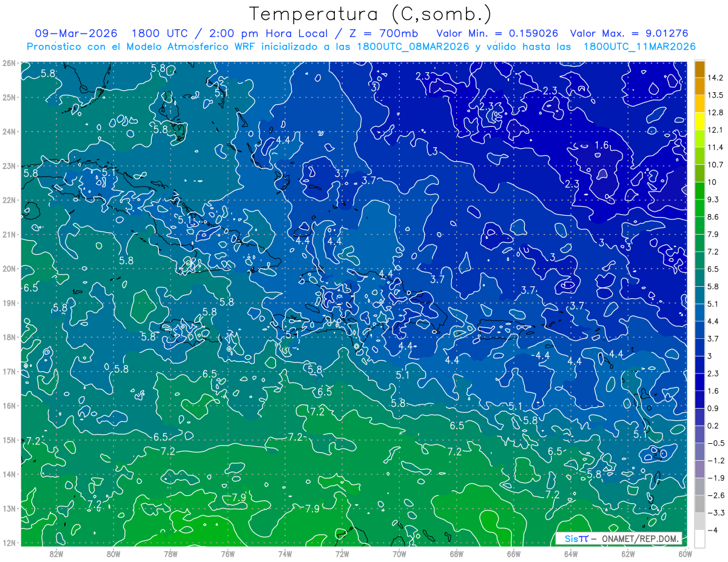Click the '70W' longitude axis label

pyautogui.click(x=399, y=554)
